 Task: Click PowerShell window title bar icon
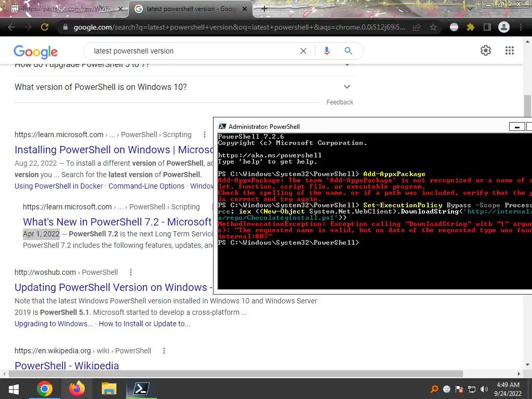222,127
